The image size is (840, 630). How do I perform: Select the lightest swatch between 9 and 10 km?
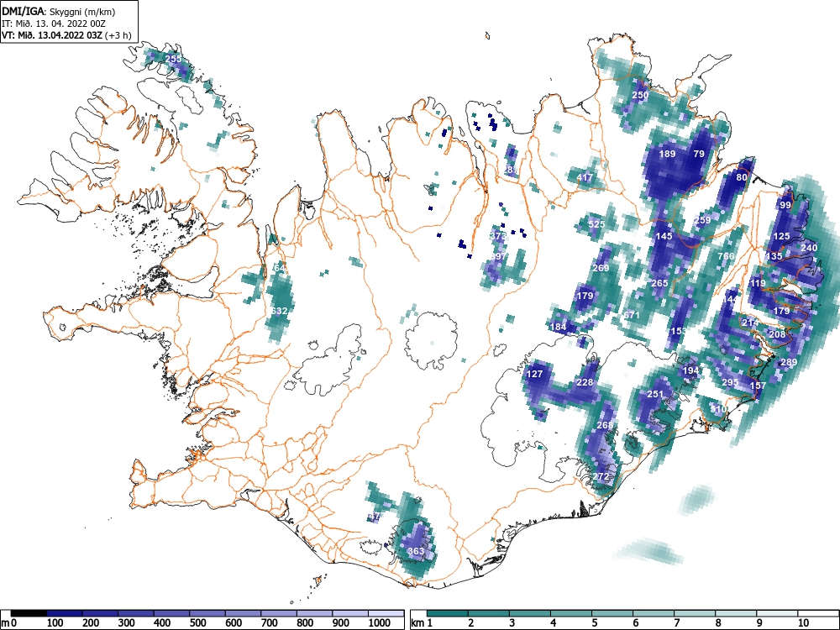777,613
